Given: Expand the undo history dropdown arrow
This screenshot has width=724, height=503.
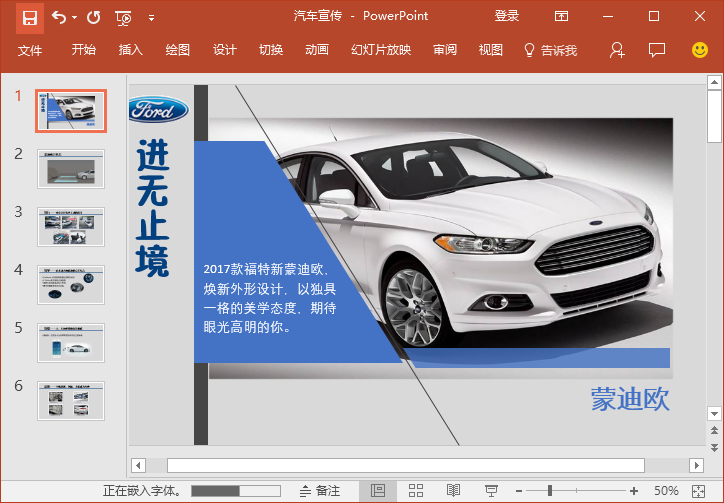Looking at the screenshot, I should pyautogui.click(x=74, y=18).
